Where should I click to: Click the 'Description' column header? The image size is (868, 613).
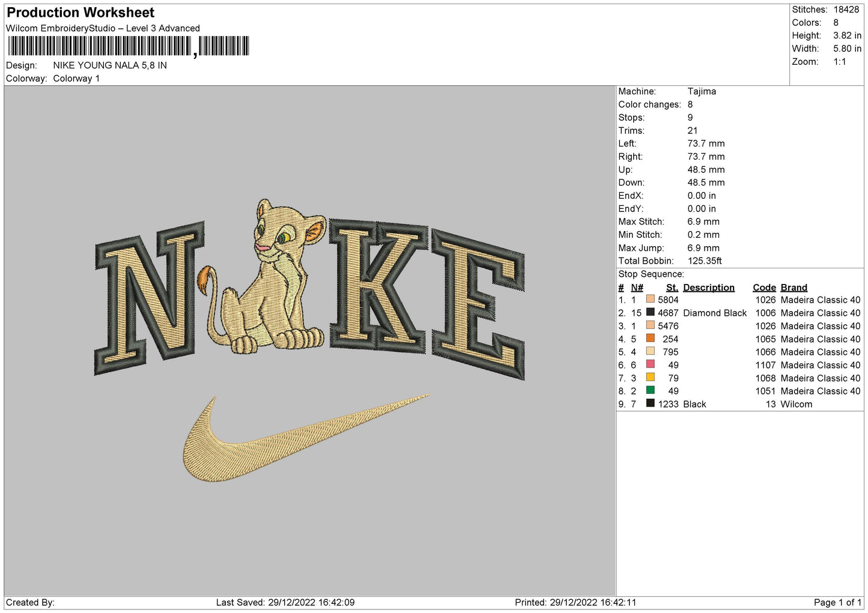[709, 288]
